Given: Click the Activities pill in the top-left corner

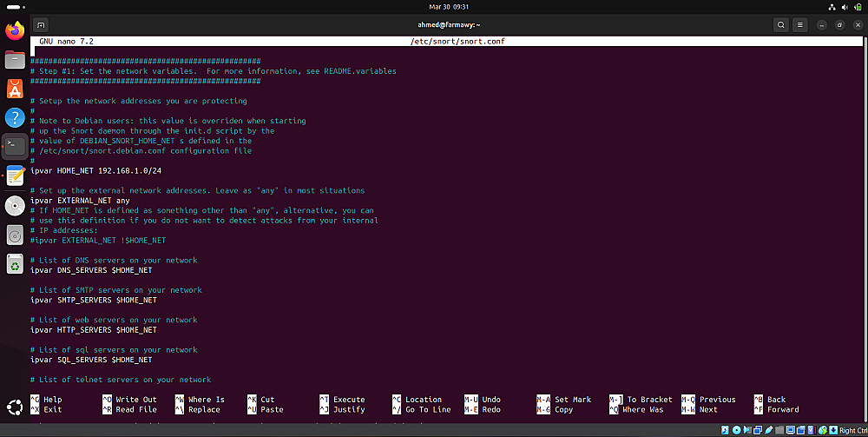Looking at the screenshot, I should [15, 7].
